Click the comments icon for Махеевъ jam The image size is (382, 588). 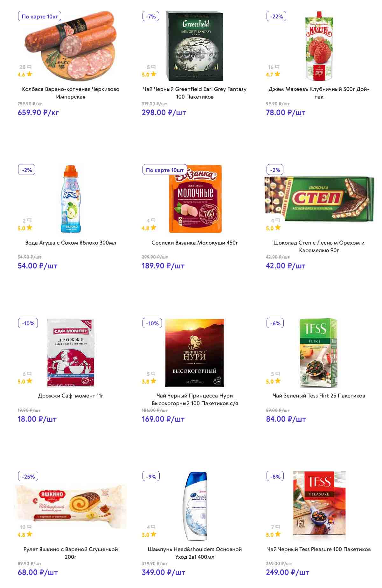(277, 67)
